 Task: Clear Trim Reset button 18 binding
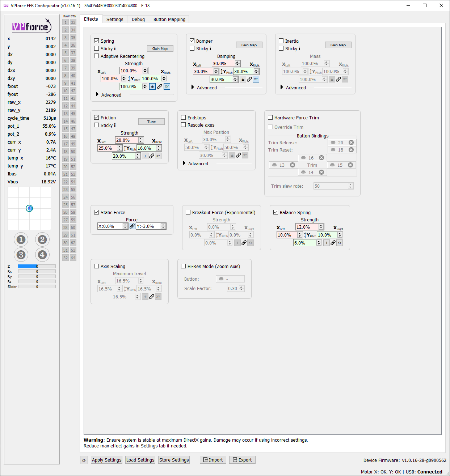[x=351, y=150]
